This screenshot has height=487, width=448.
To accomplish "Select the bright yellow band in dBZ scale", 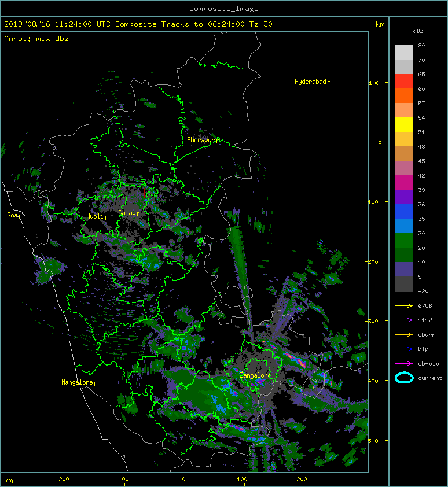I will (404, 125).
